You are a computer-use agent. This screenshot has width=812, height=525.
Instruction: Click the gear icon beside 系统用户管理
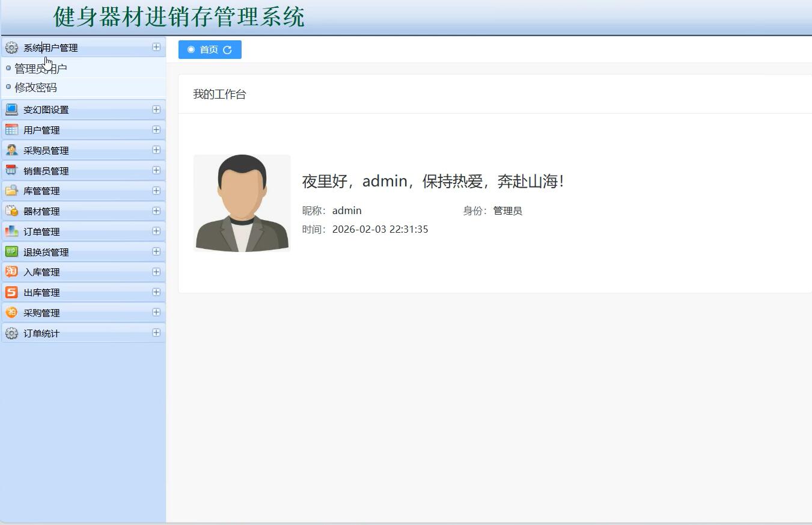pos(11,48)
